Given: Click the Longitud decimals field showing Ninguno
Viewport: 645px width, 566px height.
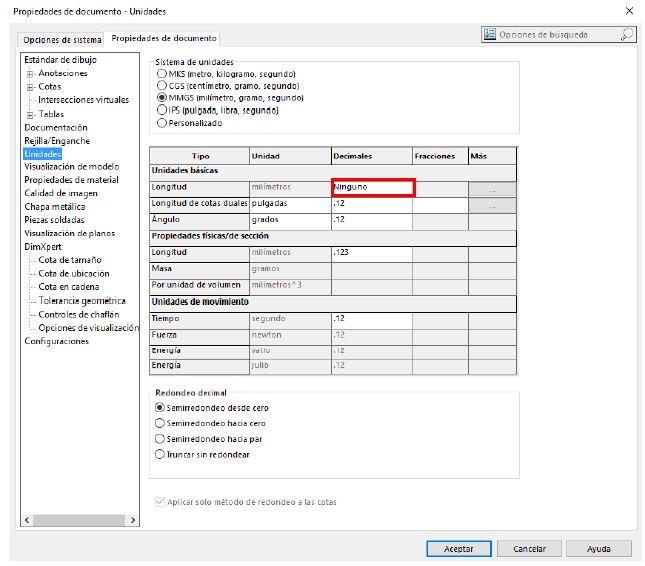Looking at the screenshot, I should tap(372, 188).
